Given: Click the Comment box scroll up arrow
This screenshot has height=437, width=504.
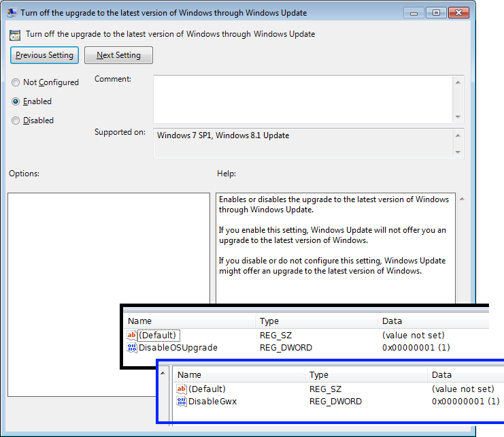Looking at the screenshot, I should (x=458, y=82).
